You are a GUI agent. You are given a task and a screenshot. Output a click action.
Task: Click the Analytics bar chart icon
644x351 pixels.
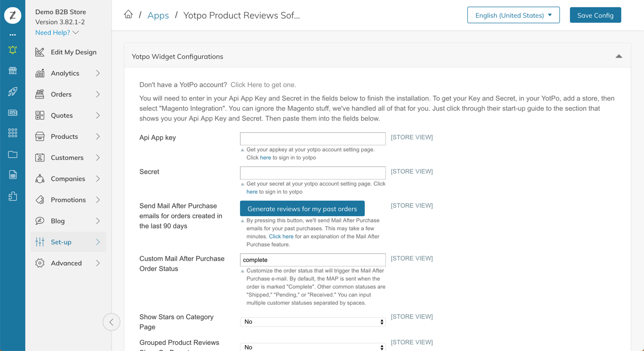40,73
